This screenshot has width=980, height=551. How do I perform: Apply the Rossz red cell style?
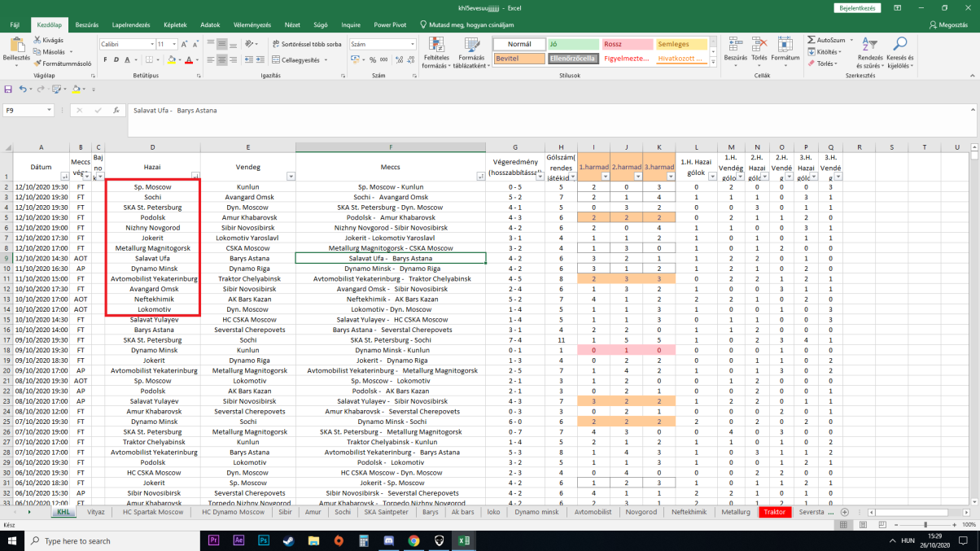627,44
